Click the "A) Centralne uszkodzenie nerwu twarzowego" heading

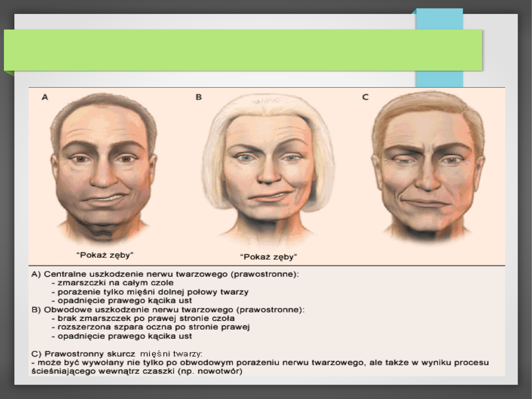click(x=165, y=274)
